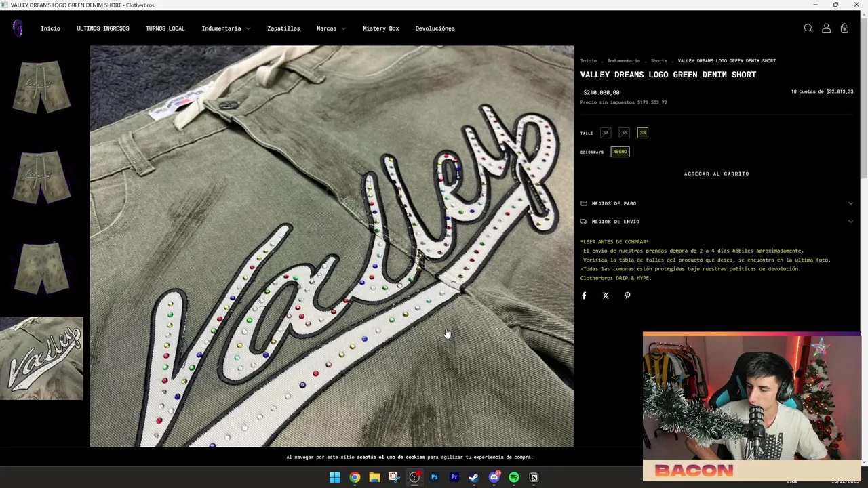Share product on Pinterest
The image size is (868, 488).
(x=627, y=296)
